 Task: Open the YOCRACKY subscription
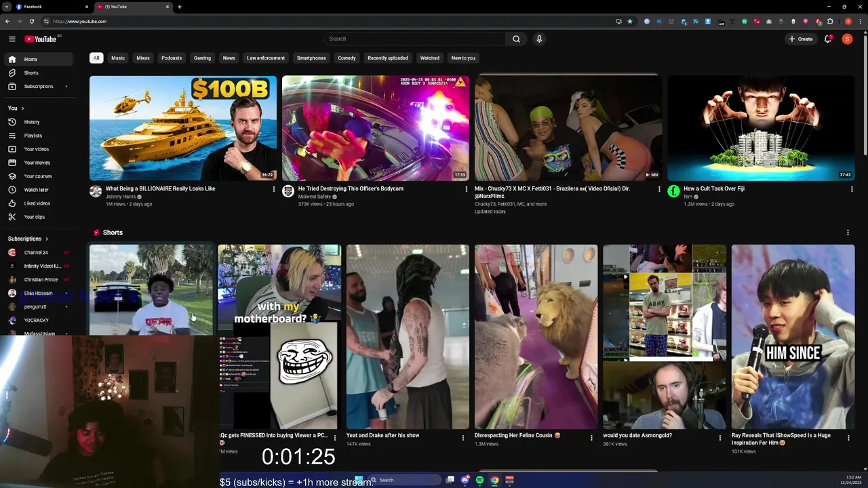(39, 320)
